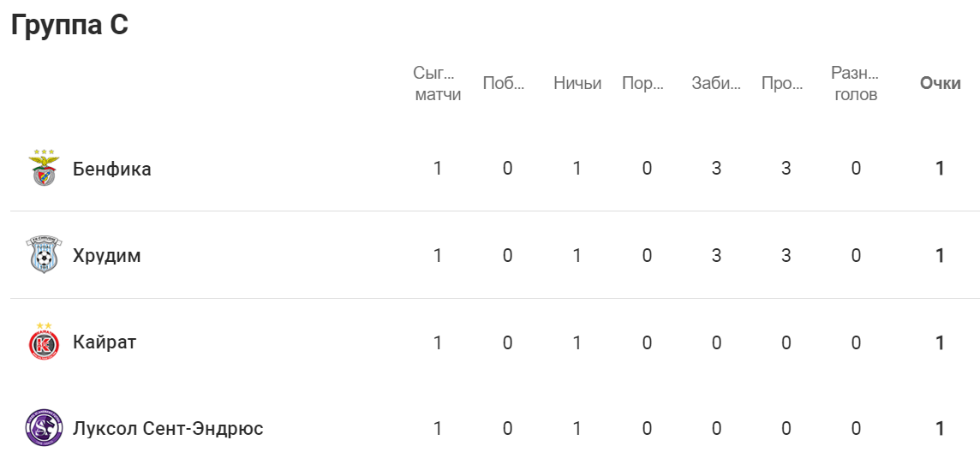Click the truncated Про… column header
980x464 pixels.
point(782,84)
